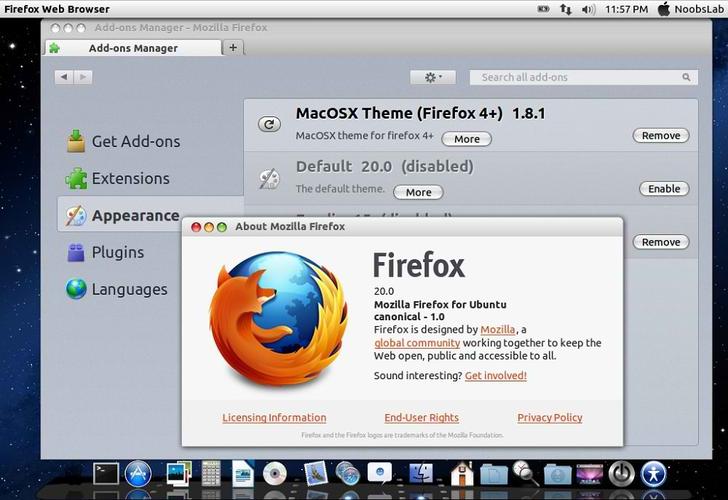Click the back navigation arrow in Add-ons Manager
Viewport: 728px width, 500px height.
[x=64, y=77]
